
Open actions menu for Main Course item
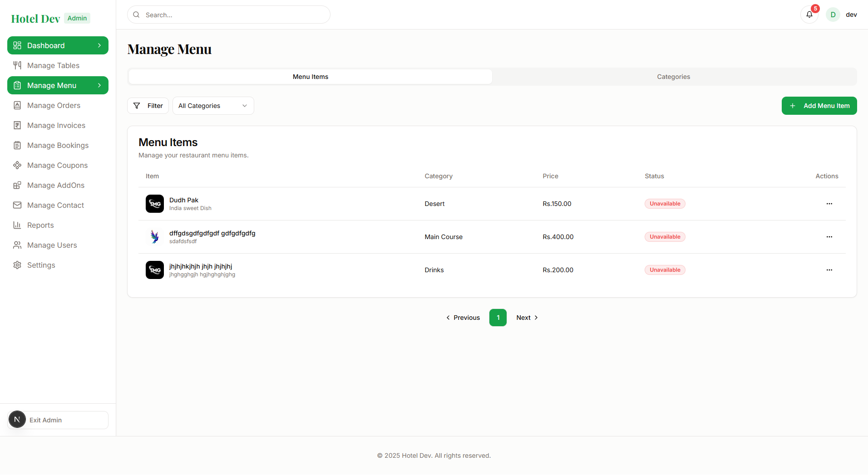click(829, 237)
